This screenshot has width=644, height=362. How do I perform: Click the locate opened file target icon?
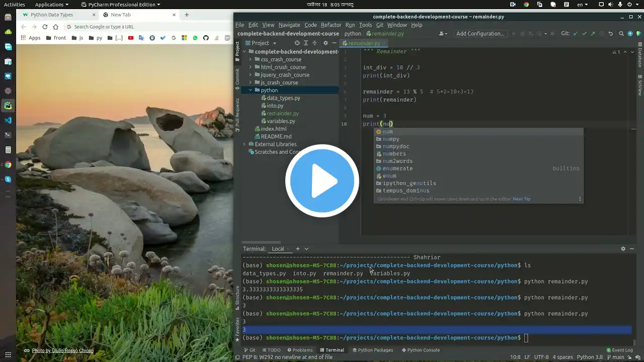coord(297,43)
